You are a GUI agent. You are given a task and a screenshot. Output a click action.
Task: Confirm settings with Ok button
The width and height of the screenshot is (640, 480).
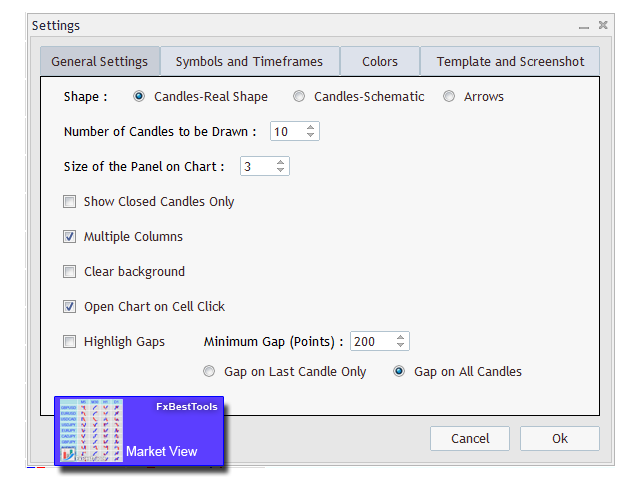560,438
